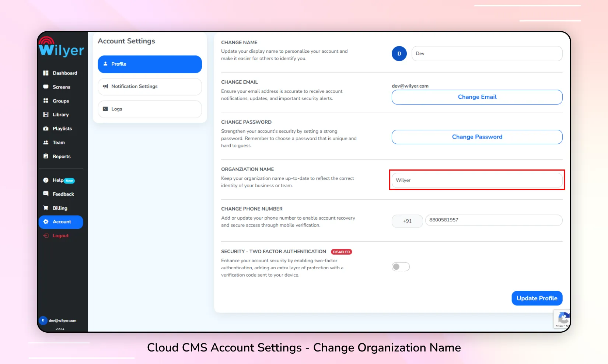Click the red DISABLED status badge
Viewport: 608px width, 364px height.
(342, 252)
